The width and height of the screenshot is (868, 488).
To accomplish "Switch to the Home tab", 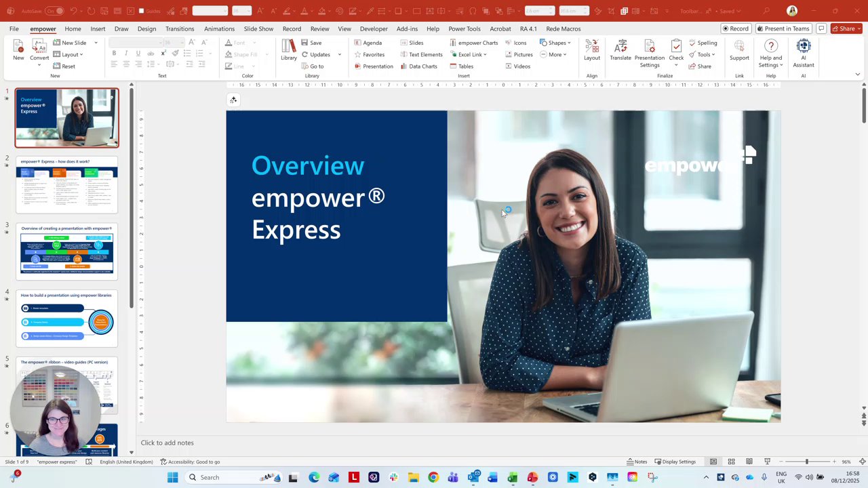I will pos(73,28).
